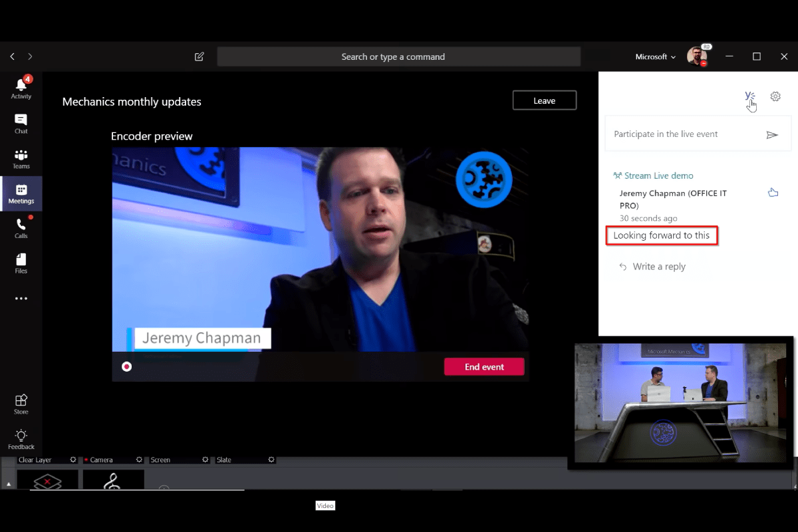Click the Leave button
This screenshot has width=798, height=532.
(544, 100)
